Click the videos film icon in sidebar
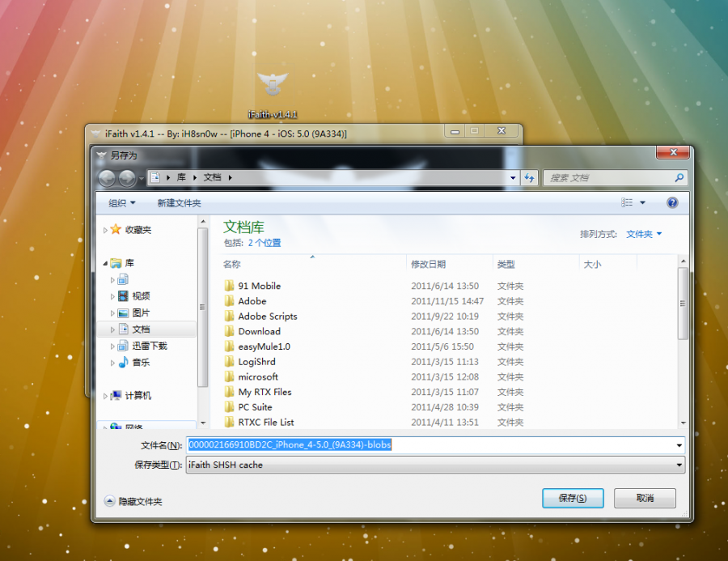Screen dimensions: 728x561 [x=123, y=296]
